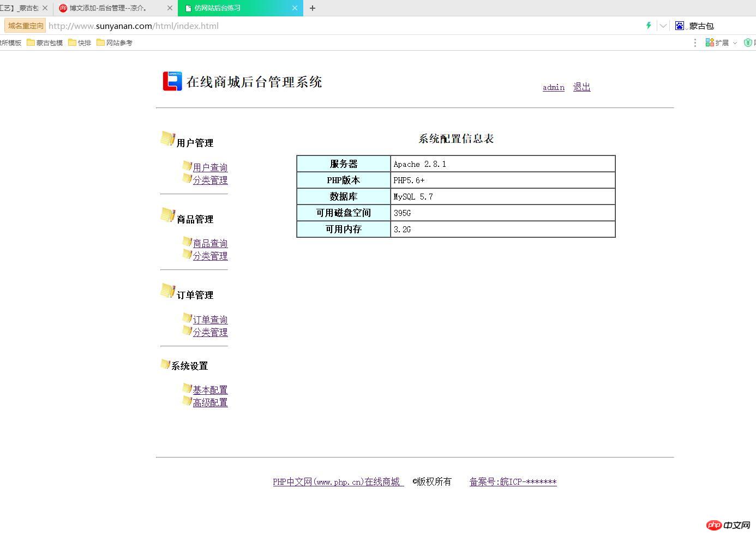Click the 395G table cell

click(x=503, y=213)
